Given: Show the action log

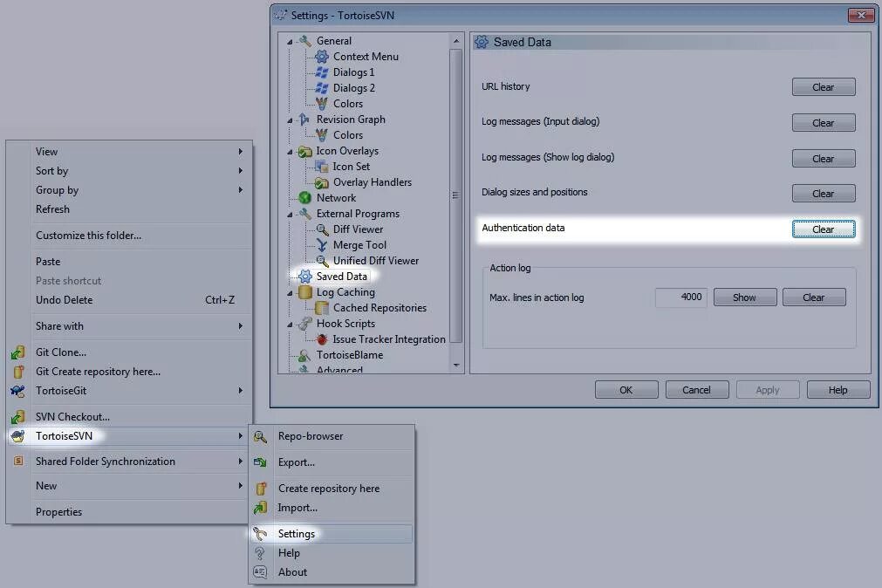Looking at the screenshot, I should (x=745, y=297).
